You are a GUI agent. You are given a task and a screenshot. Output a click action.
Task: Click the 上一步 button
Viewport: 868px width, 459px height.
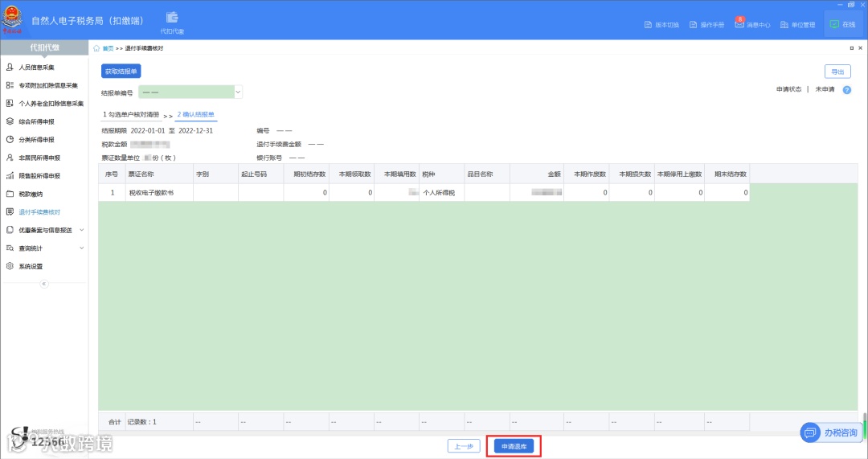[464, 446]
